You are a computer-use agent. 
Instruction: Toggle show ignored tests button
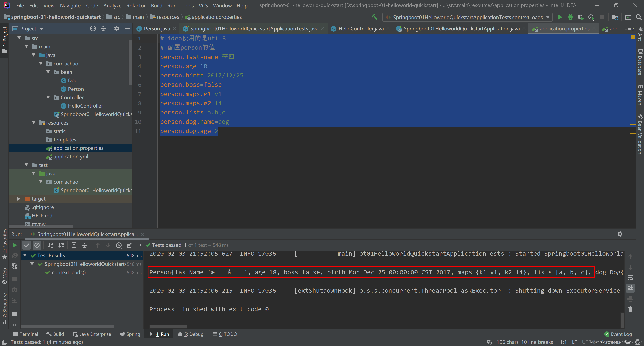[37, 245]
